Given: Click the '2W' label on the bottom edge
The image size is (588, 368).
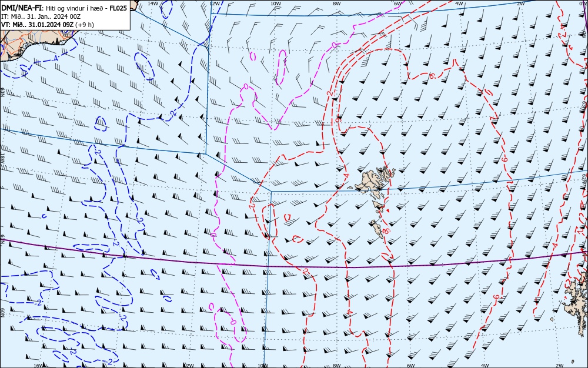Looking at the screenshot, I should [x=560, y=366].
